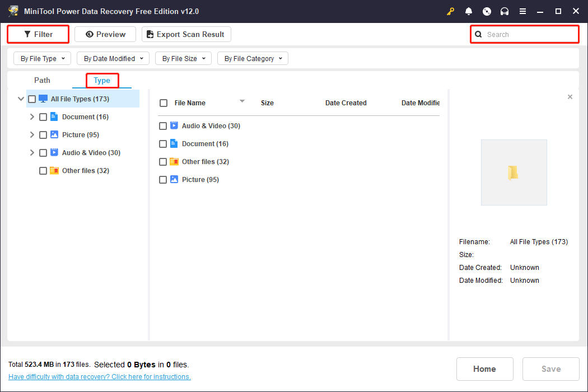Open the notifications bell icon
This screenshot has height=392, width=588.
pyautogui.click(x=469, y=11)
